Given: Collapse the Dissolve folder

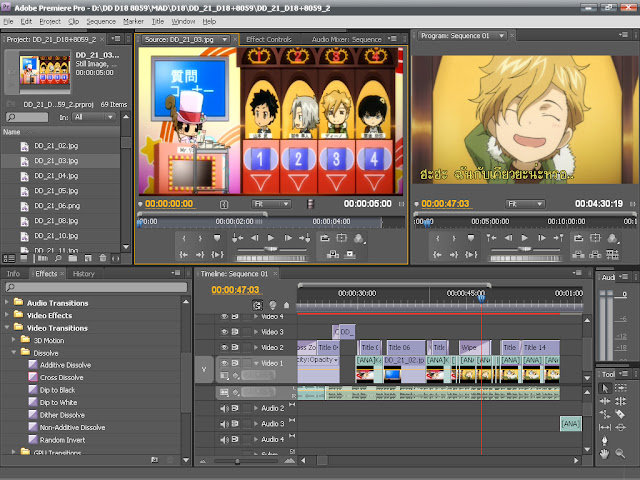Looking at the screenshot, I should [13, 352].
